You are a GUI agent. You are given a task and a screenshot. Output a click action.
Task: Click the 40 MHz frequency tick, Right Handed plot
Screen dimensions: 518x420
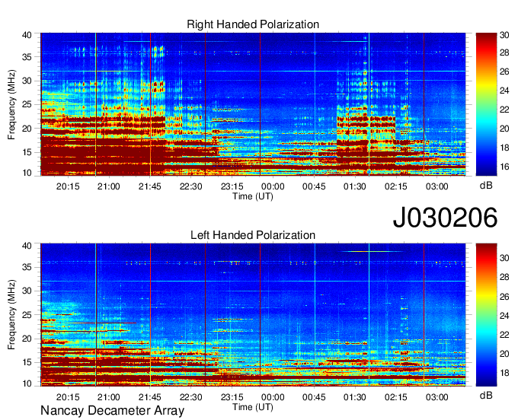(x=27, y=35)
